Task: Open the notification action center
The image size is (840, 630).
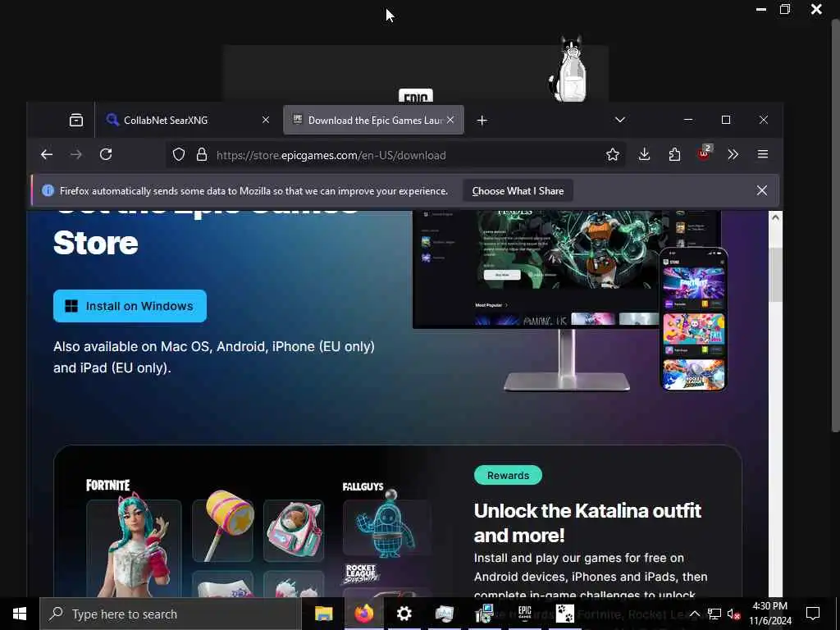Action: (x=813, y=614)
